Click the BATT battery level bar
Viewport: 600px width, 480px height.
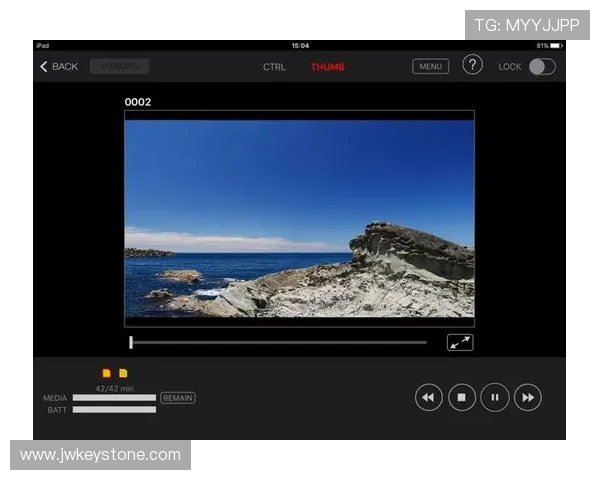pyautogui.click(x=114, y=410)
